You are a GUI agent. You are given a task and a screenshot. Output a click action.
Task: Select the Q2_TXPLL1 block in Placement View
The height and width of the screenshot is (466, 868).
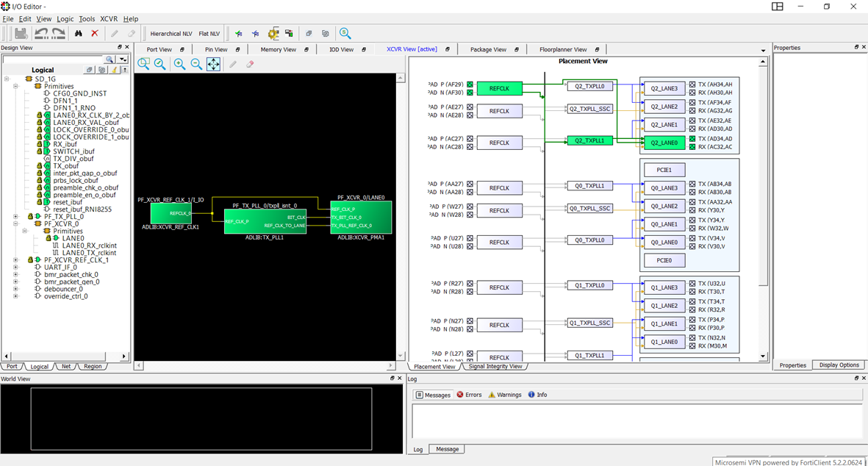point(589,140)
